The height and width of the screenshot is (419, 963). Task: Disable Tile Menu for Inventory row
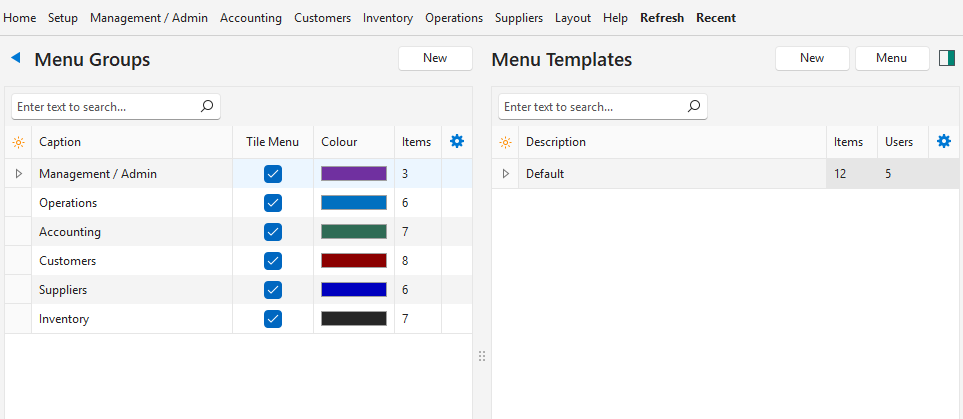coord(273,319)
